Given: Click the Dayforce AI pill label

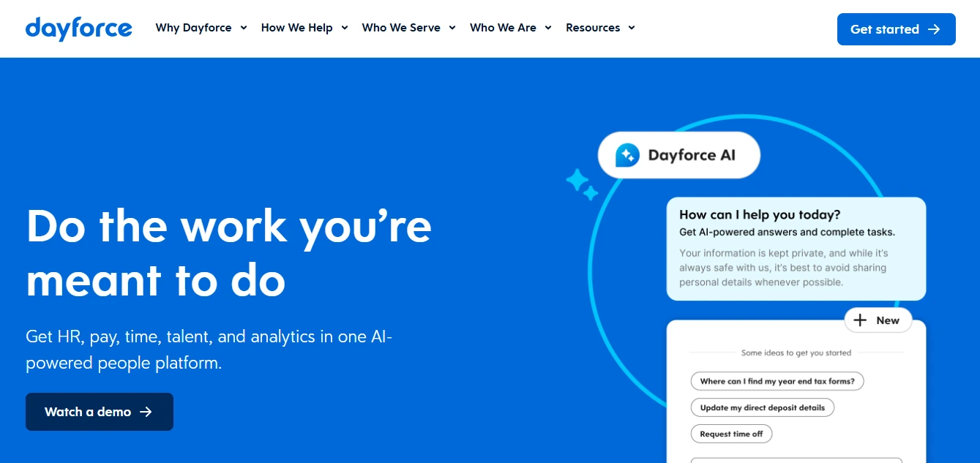Looking at the screenshot, I should click(x=679, y=155).
